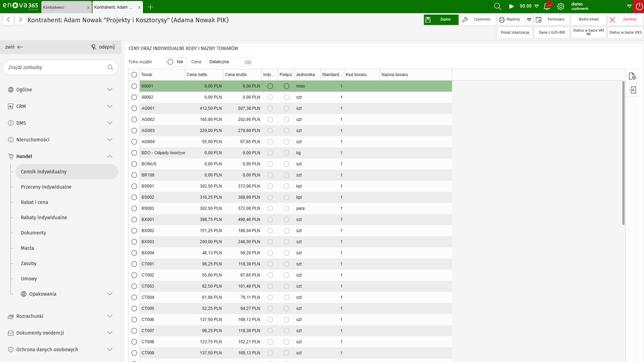Click the Zapisz save button
The image size is (644, 362).
441,19
